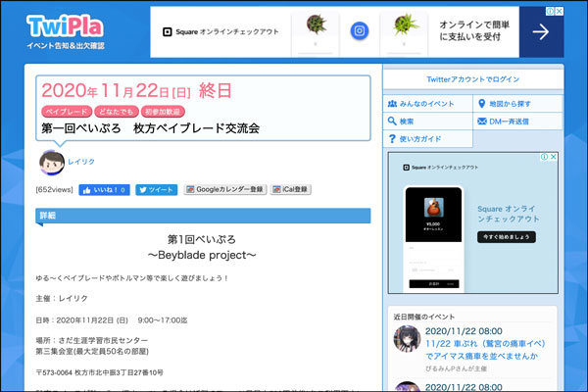Viewport: 588px width, 392px height.
Task: Close the sidebar Square ad
Action: tap(555, 157)
